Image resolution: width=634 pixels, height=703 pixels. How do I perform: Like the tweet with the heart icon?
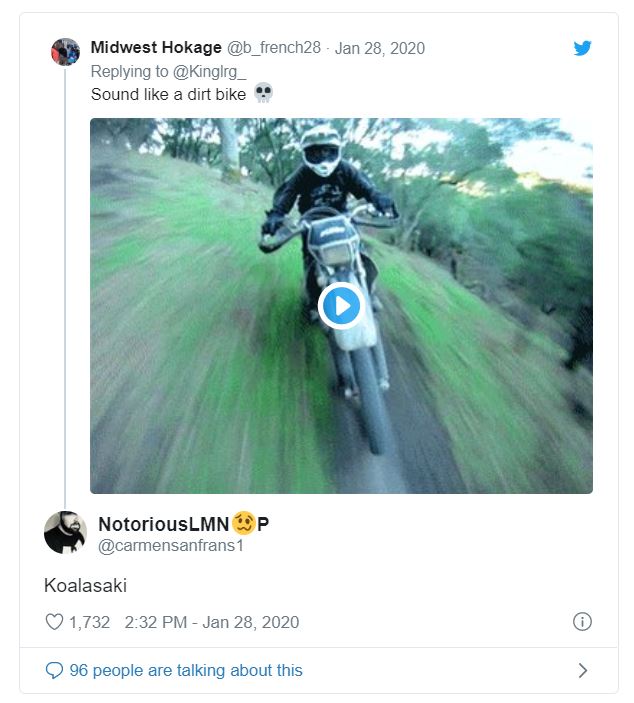coord(55,622)
